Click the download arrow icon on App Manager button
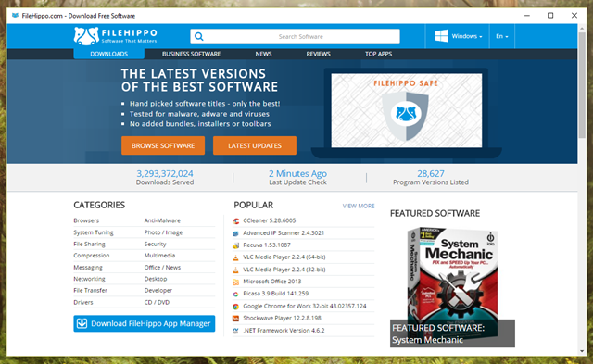 pos(82,323)
